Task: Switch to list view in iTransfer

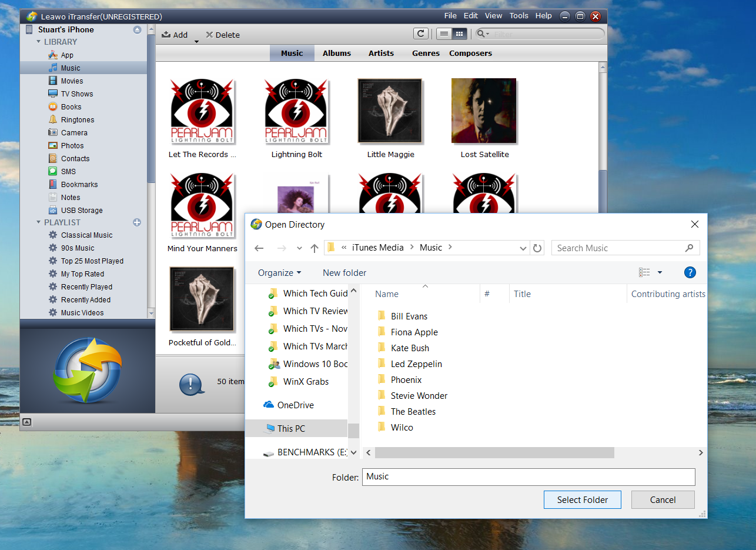Action: 444,34
